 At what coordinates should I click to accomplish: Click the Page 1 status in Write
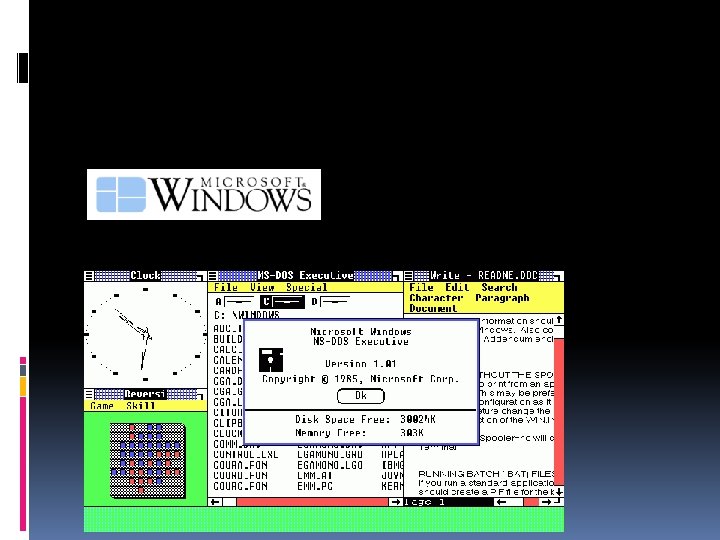coord(424,502)
